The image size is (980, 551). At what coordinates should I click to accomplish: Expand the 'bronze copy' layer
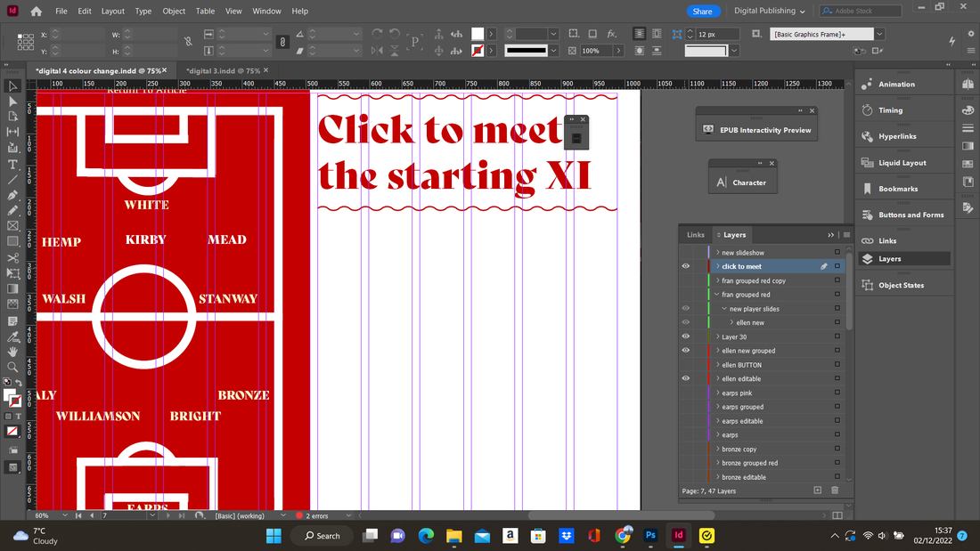click(x=717, y=450)
